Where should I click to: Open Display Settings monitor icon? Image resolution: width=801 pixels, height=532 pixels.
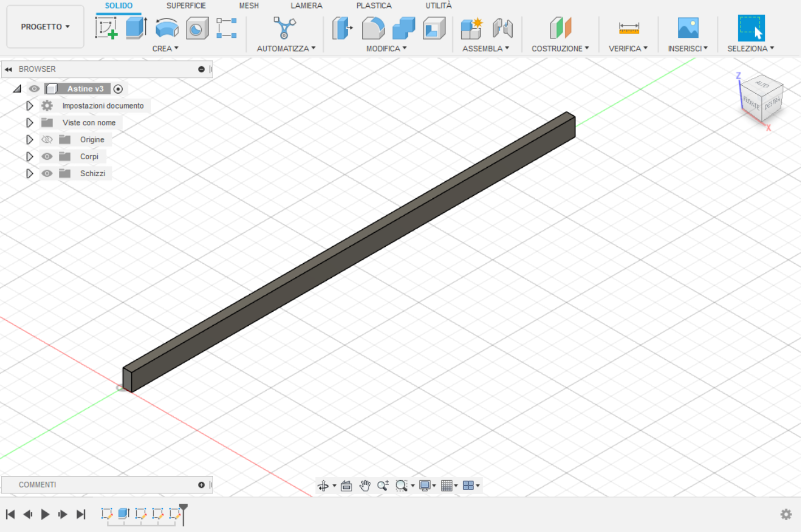coord(425,486)
